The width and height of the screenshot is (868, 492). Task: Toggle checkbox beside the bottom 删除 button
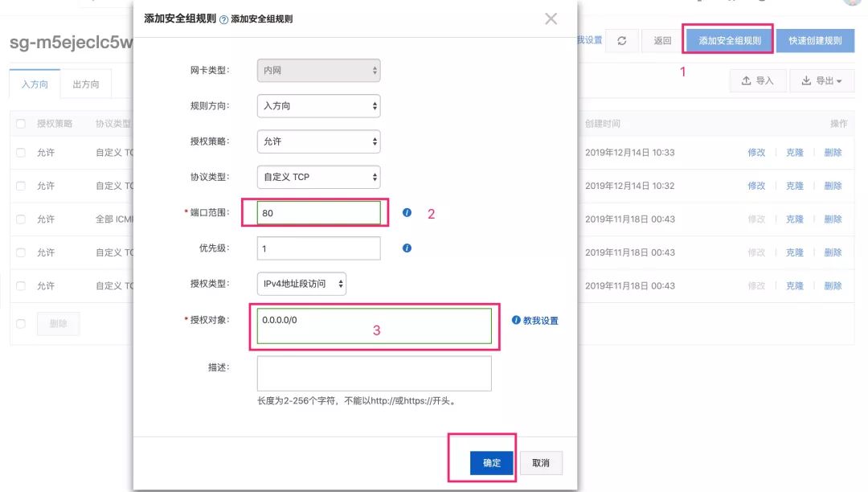[21, 324]
